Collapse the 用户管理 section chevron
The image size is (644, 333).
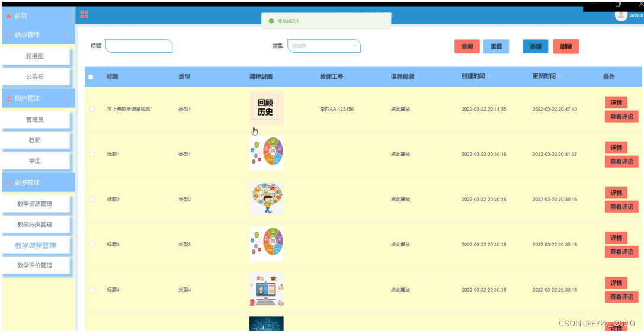[x=65, y=98]
